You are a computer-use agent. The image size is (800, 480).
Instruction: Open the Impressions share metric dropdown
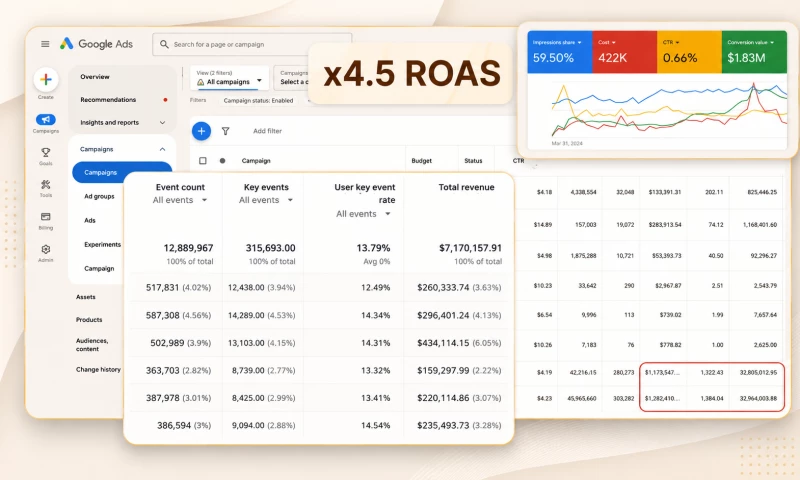pos(580,42)
